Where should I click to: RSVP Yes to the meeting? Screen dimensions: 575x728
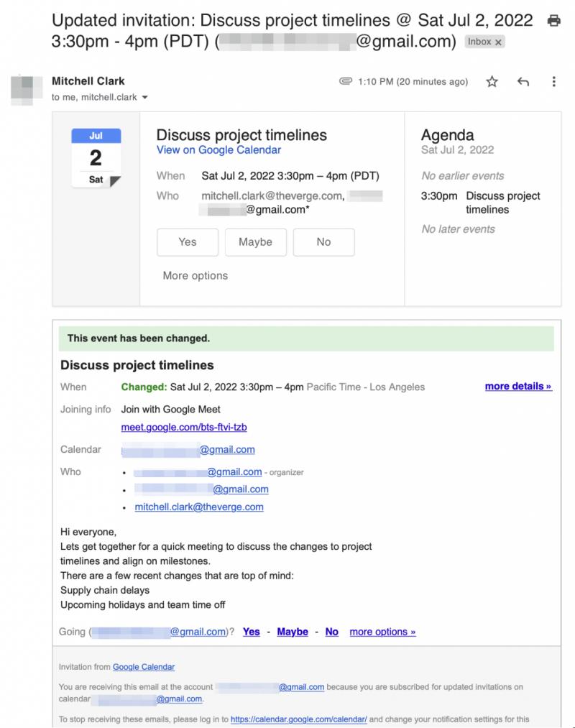[187, 242]
